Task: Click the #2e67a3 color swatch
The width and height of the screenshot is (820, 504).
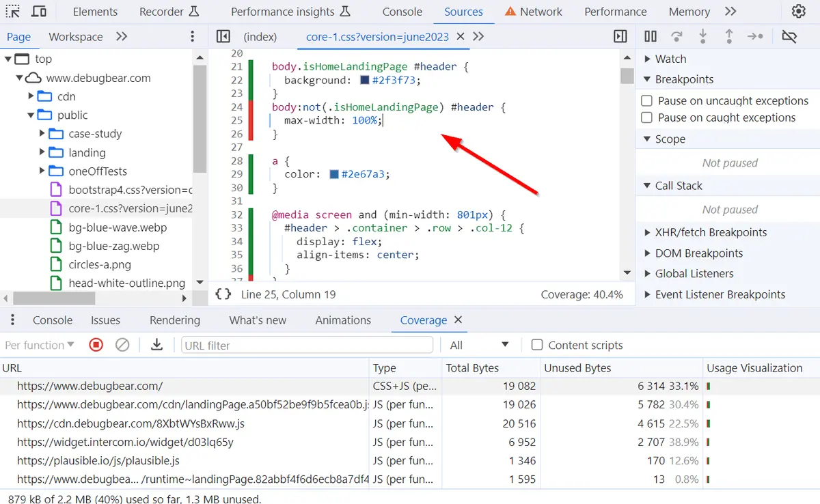Action: point(334,174)
